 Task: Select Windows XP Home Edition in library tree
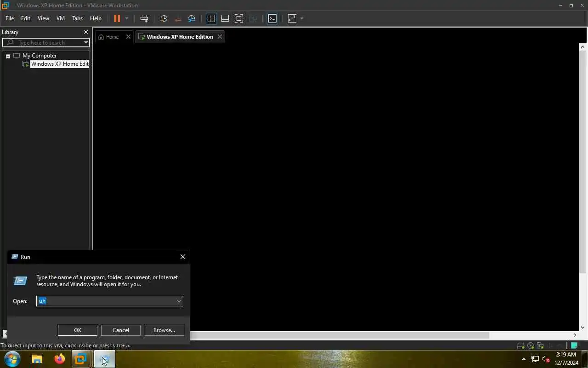coord(60,64)
